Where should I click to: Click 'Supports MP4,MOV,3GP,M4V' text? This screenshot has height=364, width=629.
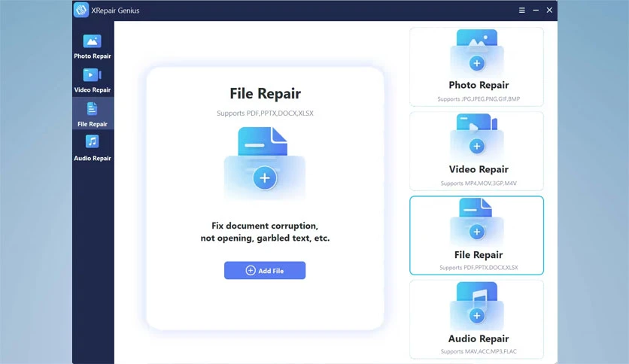point(479,184)
